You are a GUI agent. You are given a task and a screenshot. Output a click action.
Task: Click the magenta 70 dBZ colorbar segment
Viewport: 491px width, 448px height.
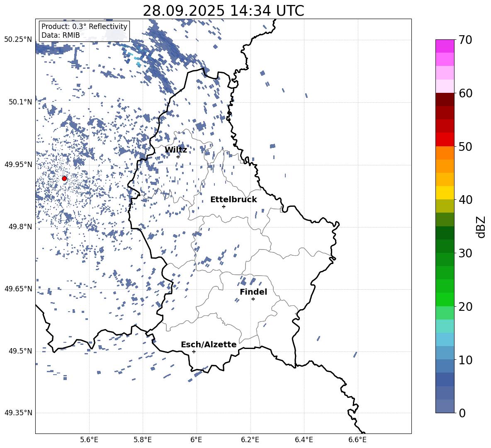pyautogui.click(x=445, y=46)
